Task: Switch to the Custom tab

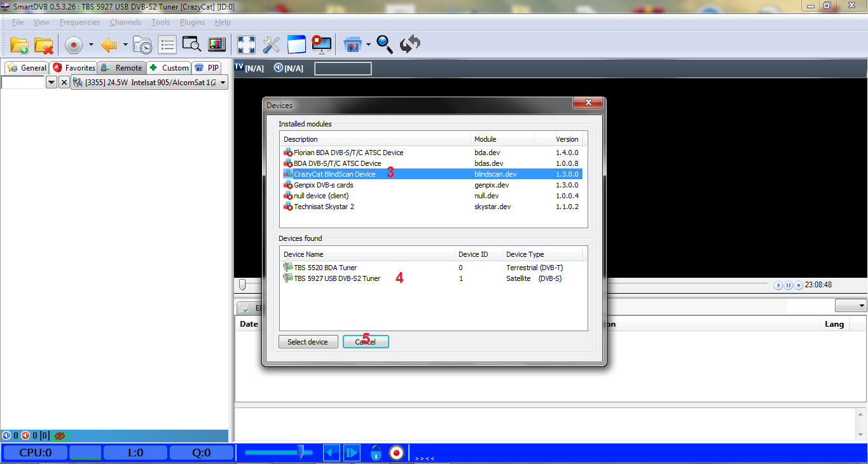Action: [x=169, y=68]
